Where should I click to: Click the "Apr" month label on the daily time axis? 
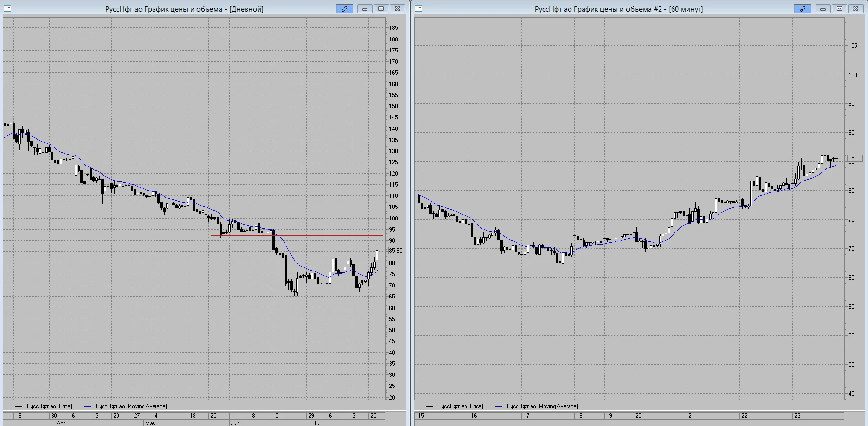pyautogui.click(x=61, y=423)
